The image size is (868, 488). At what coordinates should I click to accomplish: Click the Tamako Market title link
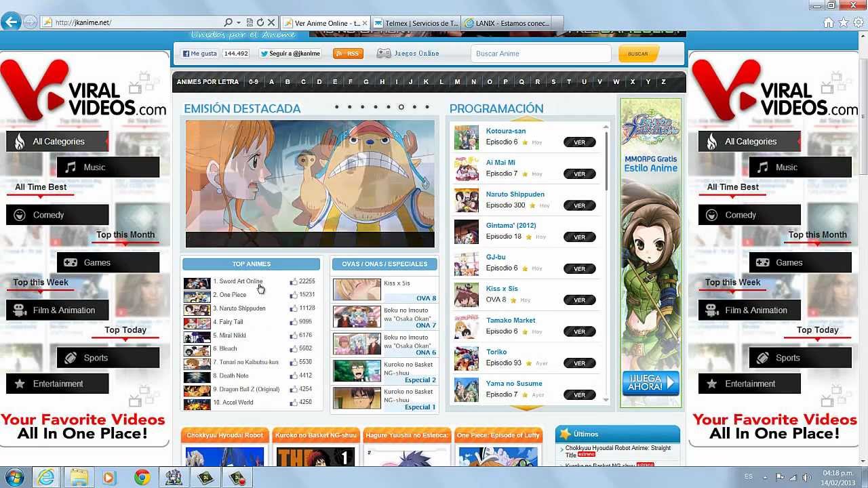click(511, 321)
